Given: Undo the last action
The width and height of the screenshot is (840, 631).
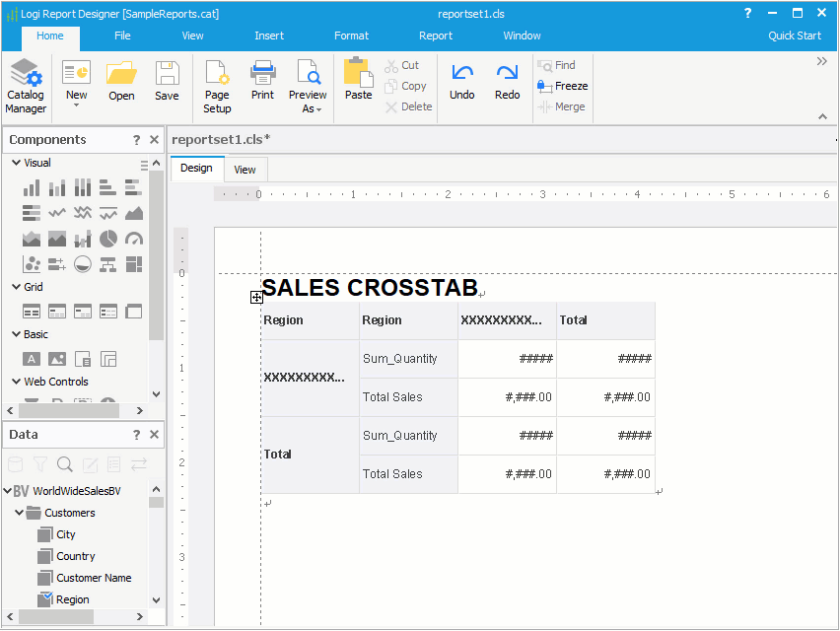Looking at the screenshot, I should coord(461,82).
